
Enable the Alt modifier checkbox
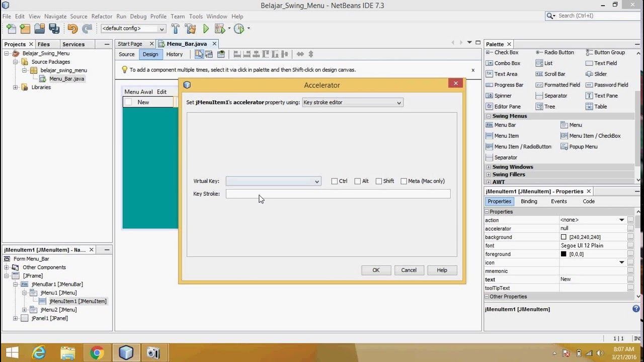point(358,181)
